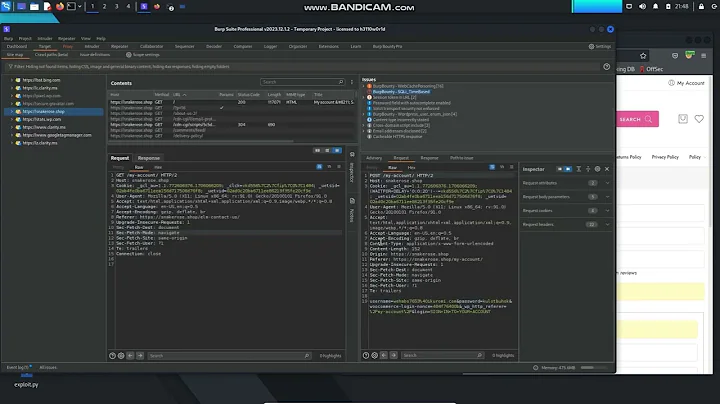This screenshot has height=404, width=720.
Task: Expand Request cookies section in Inspector
Action: [608, 211]
